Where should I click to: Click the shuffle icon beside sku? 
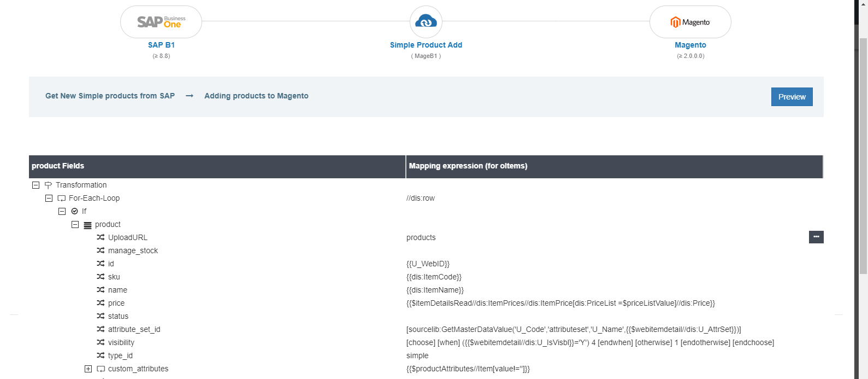click(x=101, y=277)
